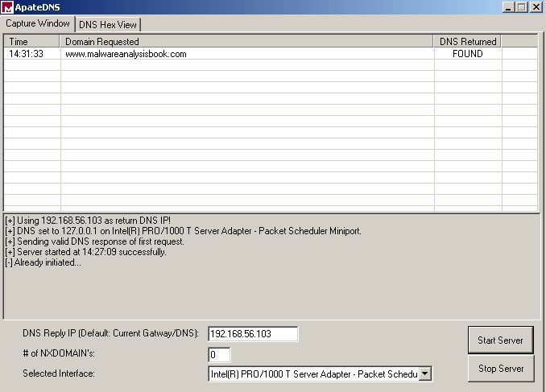Sort by the Domain Requested column header
This screenshot has width=546, height=392.
pos(246,41)
